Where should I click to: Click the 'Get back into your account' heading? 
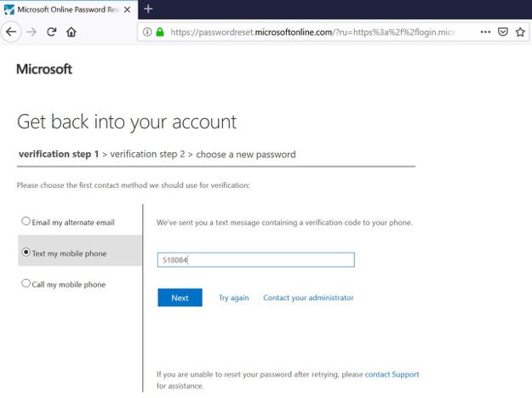click(x=127, y=122)
